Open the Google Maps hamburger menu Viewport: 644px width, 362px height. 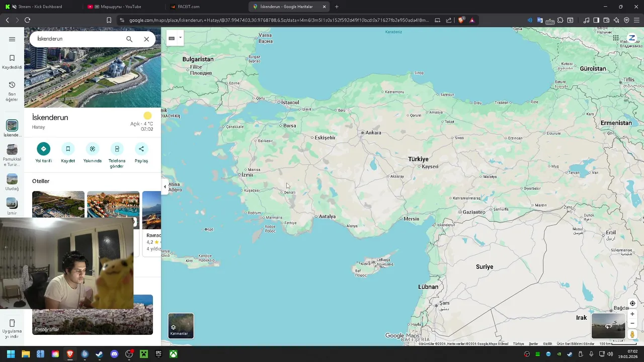click(12, 39)
